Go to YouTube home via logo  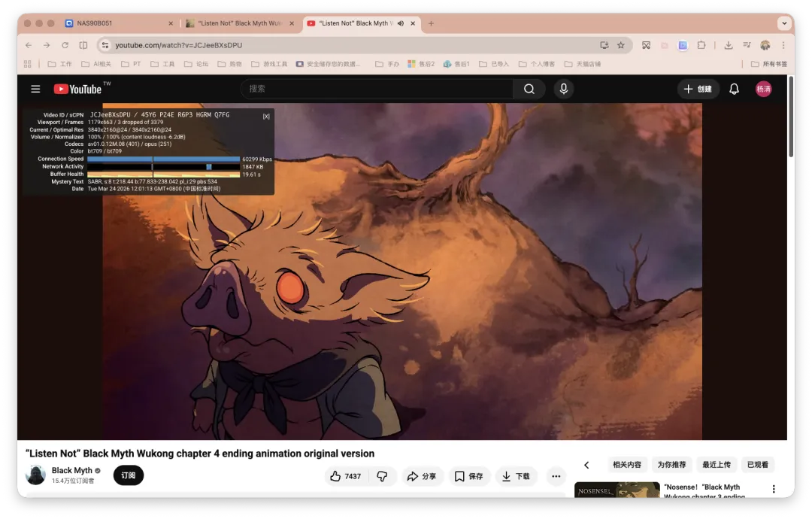coord(77,89)
